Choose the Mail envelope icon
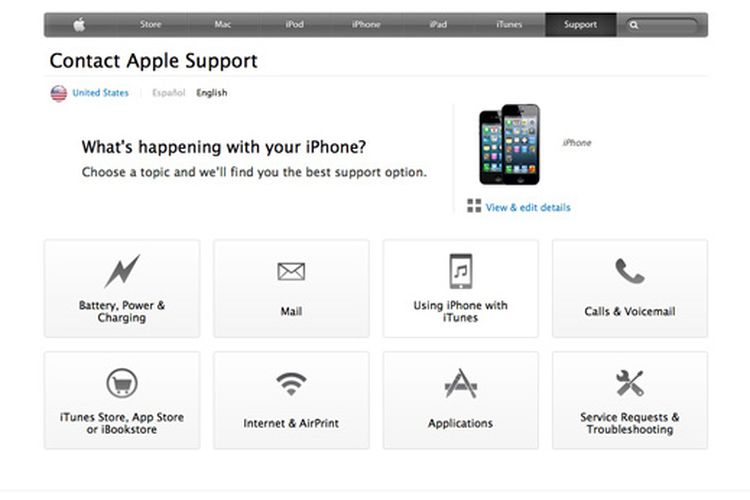This screenshot has height=500, width=750. click(291, 272)
